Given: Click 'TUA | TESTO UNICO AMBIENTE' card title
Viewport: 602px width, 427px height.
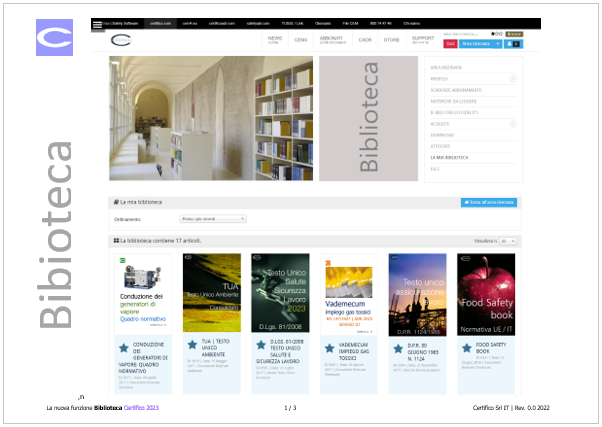Looking at the screenshot, I should [215, 348].
